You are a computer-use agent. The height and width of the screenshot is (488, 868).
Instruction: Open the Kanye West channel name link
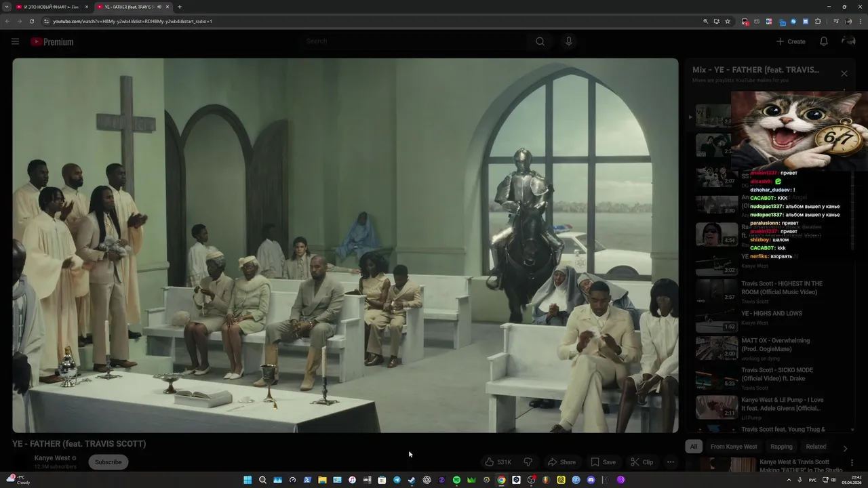[x=52, y=458]
